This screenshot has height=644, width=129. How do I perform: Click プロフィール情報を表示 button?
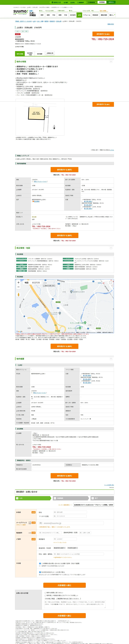coord(94,505)
